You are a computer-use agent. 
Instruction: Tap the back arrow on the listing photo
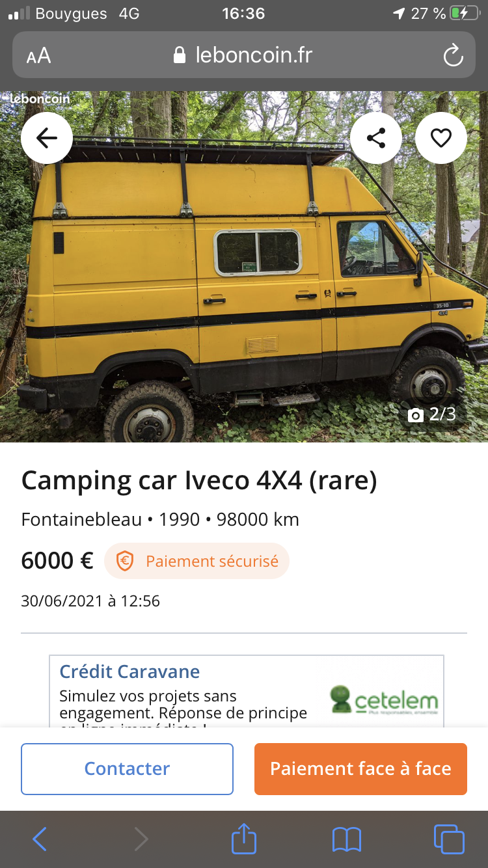[x=47, y=138]
